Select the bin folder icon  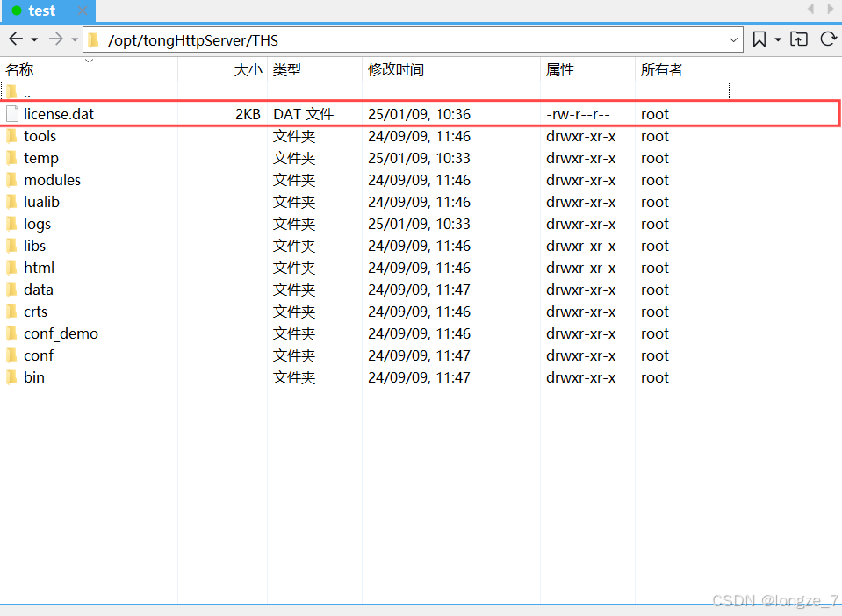coord(11,377)
